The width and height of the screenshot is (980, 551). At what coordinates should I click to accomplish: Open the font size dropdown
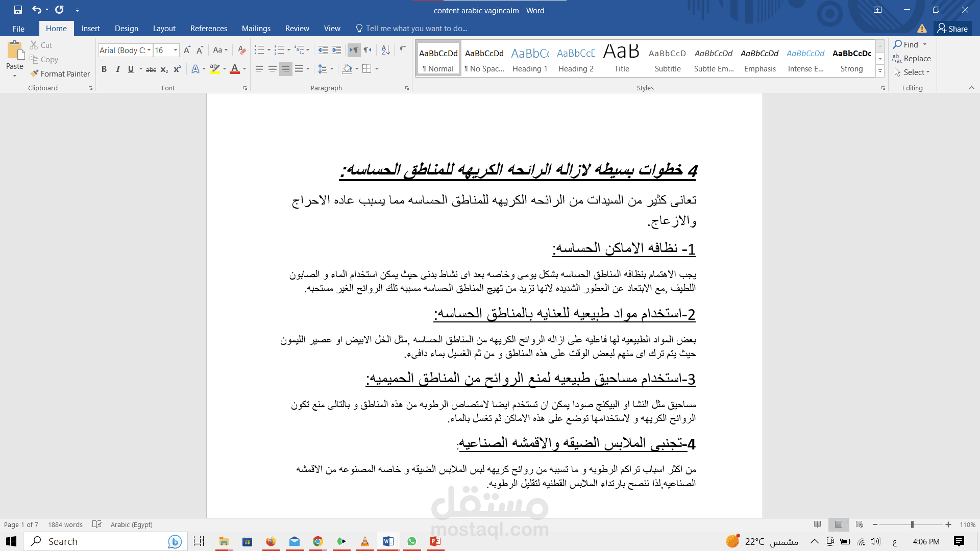tap(176, 50)
